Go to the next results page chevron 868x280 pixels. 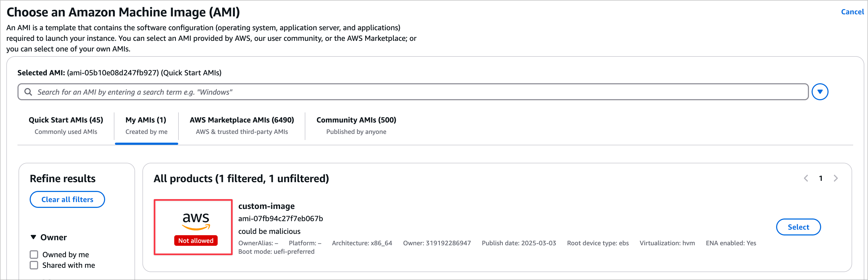[x=835, y=178]
